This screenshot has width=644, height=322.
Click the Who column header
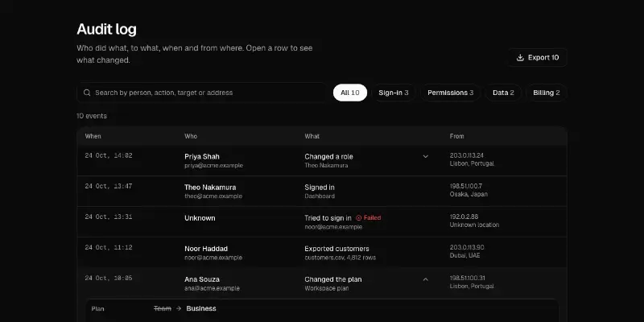pyautogui.click(x=191, y=136)
